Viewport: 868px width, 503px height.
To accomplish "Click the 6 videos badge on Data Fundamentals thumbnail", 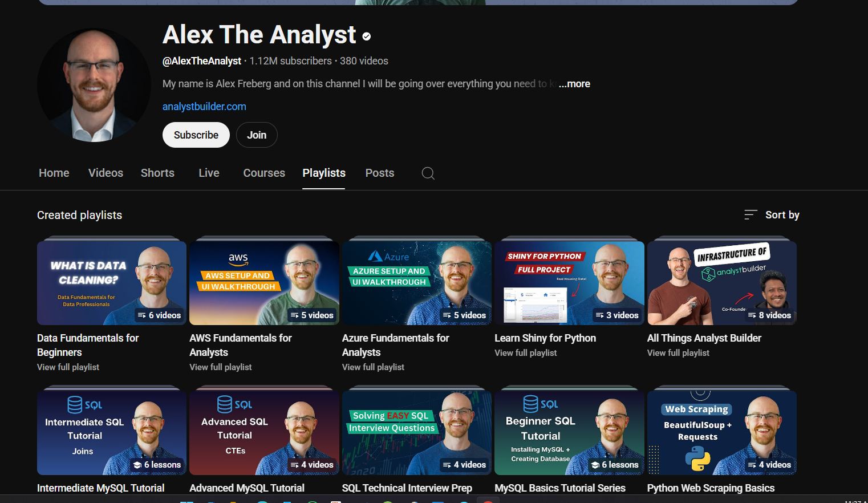I will (x=159, y=315).
